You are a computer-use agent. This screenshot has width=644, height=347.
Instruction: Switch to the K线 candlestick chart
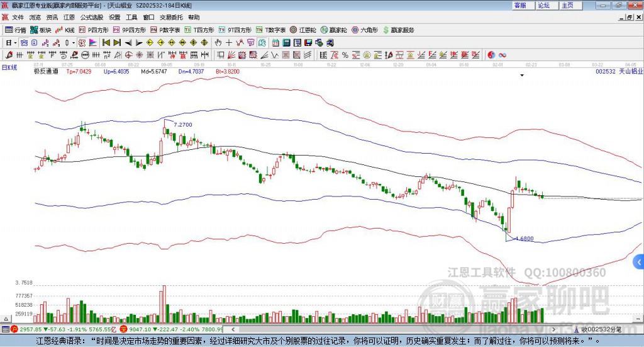(x=65, y=30)
